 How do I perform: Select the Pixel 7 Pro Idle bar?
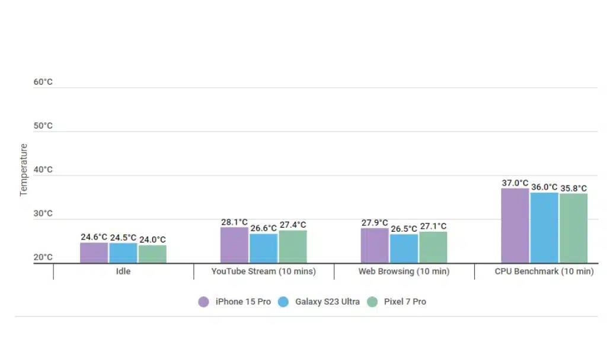click(152, 254)
